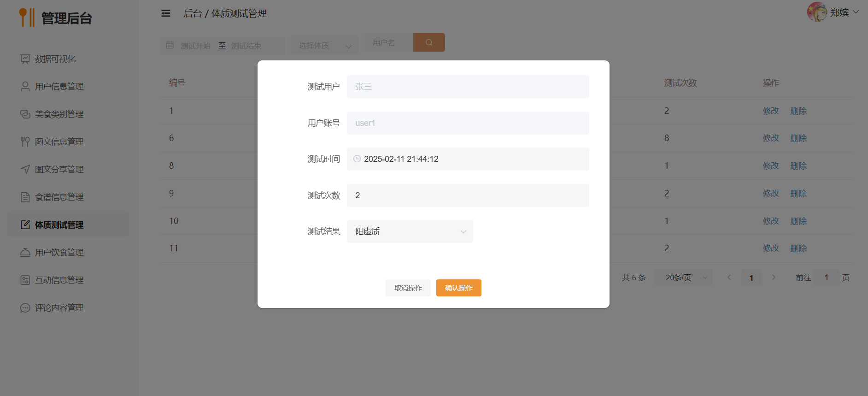Screen dimensions: 868x396
Task: Open 图文信息管理 menu item
Action: 68,142
